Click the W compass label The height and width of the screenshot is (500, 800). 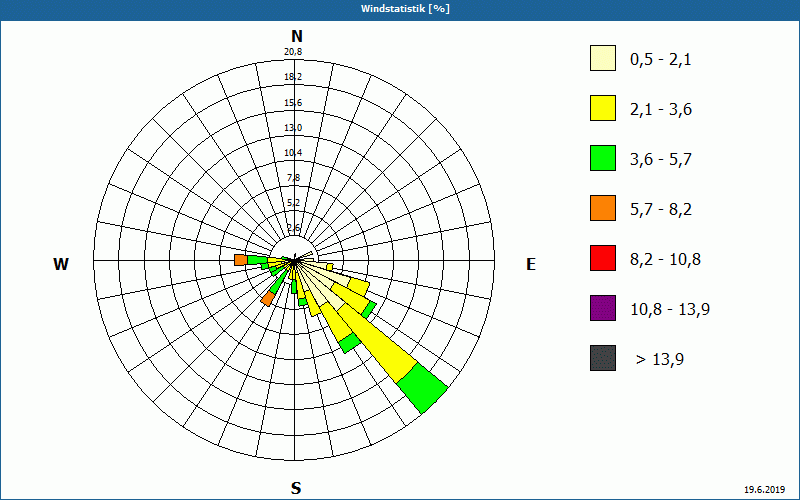tap(61, 264)
